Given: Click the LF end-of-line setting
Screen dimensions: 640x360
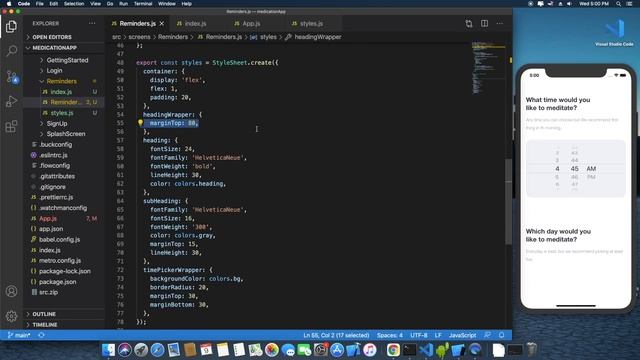Looking at the screenshot, I should pyautogui.click(x=438, y=335).
